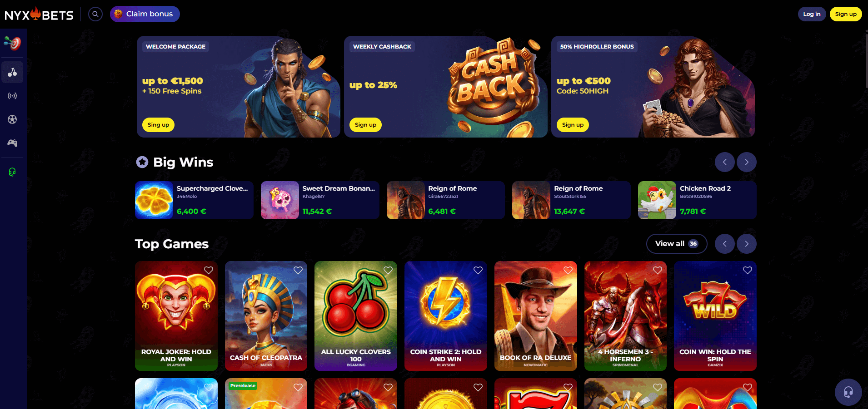Viewport: 868px width, 409px height.
Task: Click the Log in button
Action: point(812,14)
